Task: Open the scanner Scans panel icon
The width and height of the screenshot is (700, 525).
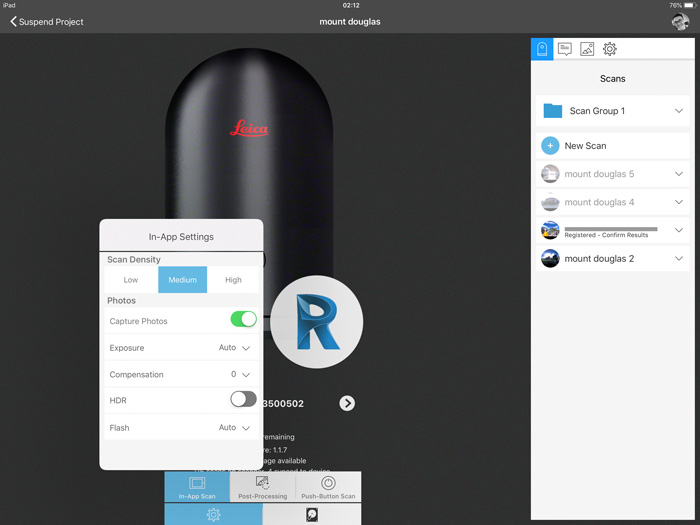Action: pyautogui.click(x=542, y=49)
